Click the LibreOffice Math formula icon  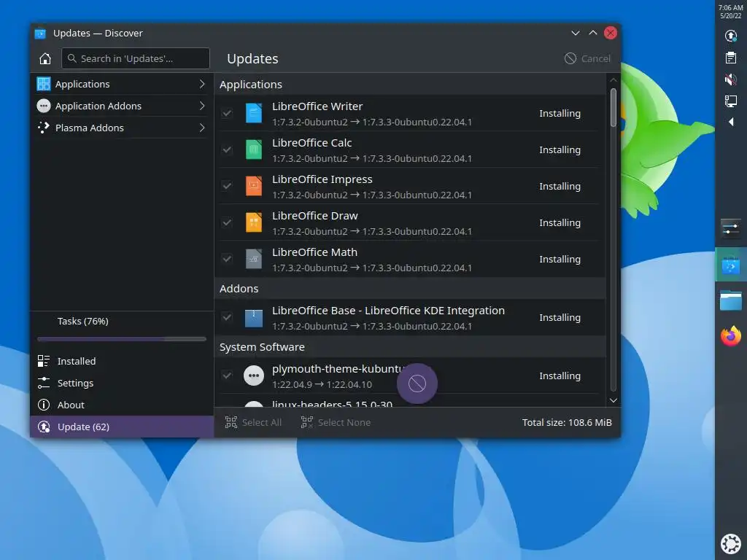253,259
